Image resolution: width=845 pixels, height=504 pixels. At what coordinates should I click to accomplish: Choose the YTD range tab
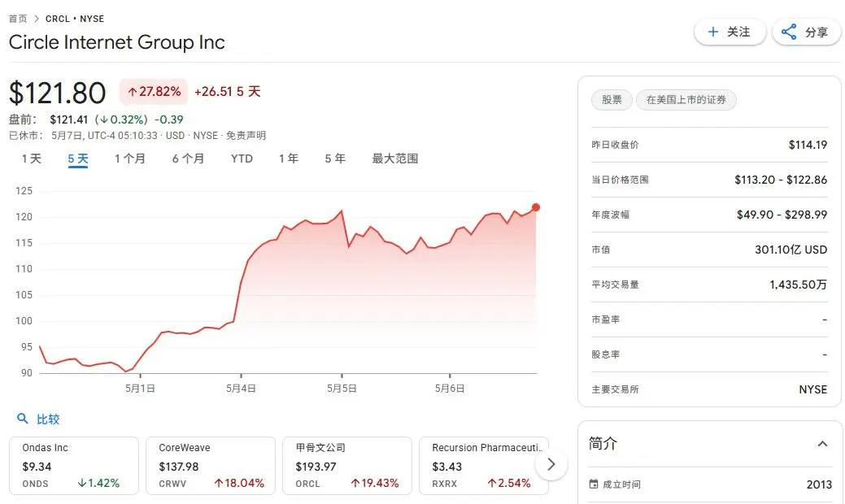click(x=242, y=159)
